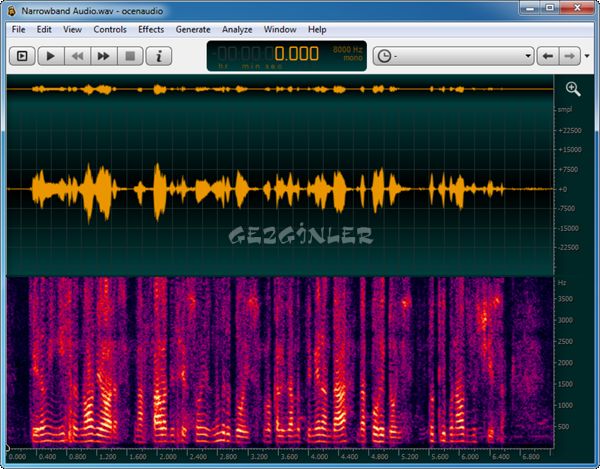The width and height of the screenshot is (600, 469).
Task: Expand the history clock dropdown
Action: pos(453,56)
